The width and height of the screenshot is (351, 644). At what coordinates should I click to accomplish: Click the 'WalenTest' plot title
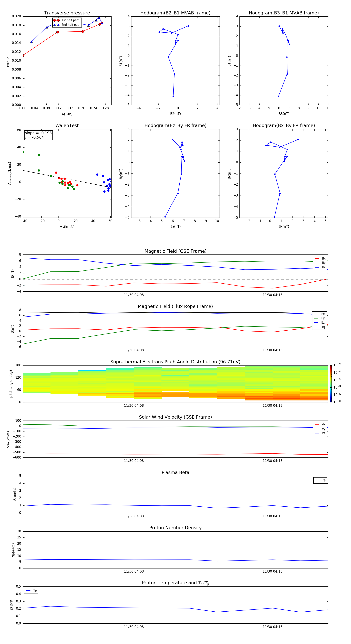pos(67,125)
